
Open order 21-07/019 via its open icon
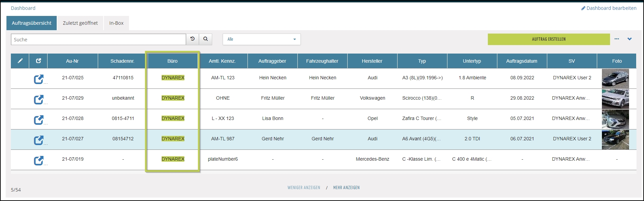pyautogui.click(x=38, y=160)
